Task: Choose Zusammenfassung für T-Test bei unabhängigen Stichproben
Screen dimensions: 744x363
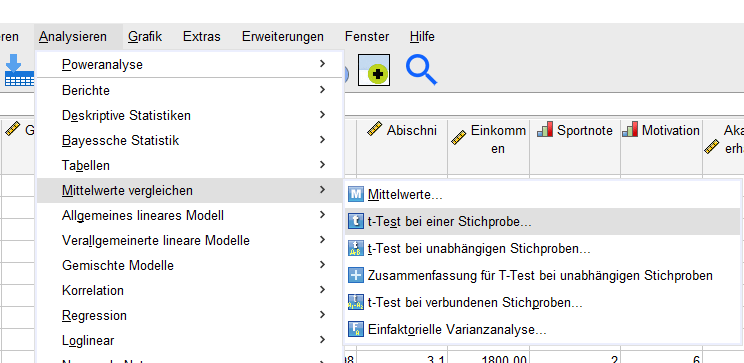Action: pyautogui.click(x=543, y=276)
